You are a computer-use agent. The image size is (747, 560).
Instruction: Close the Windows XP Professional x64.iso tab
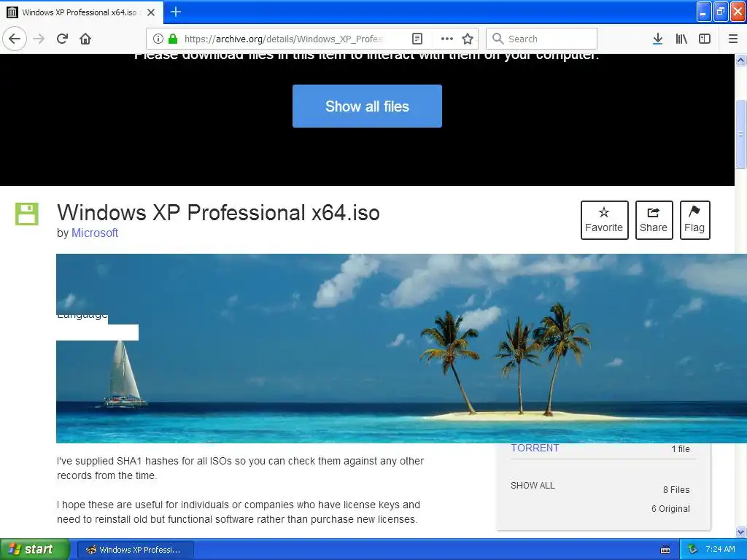tap(151, 12)
